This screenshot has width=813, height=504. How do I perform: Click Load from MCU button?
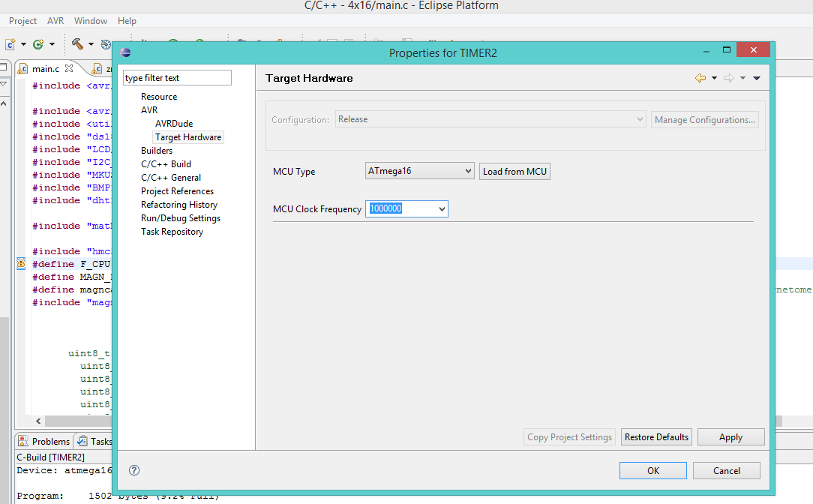[514, 171]
